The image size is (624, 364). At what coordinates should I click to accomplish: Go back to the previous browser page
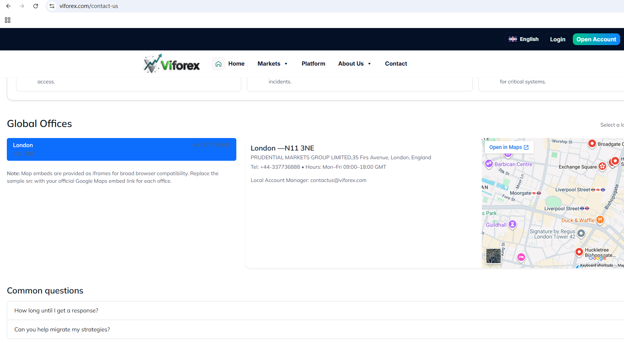[x=8, y=6]
